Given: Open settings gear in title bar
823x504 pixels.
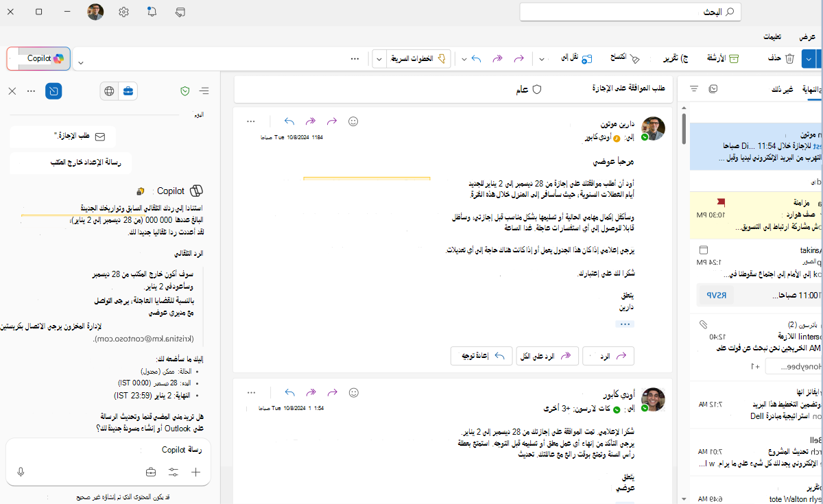Looking at the screenshot, I should click(123, 12).
